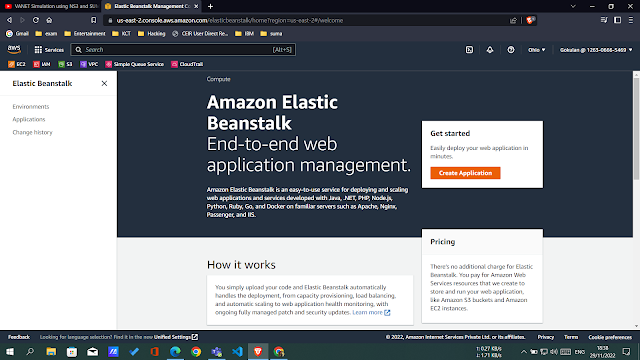The image size is (640, 360).
Task: Expand the account name dropdown
Action: 596,50
